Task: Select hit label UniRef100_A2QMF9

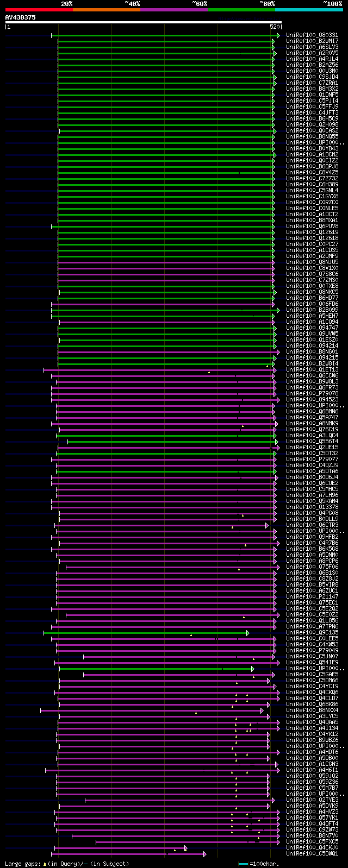Action: point(312,256)
